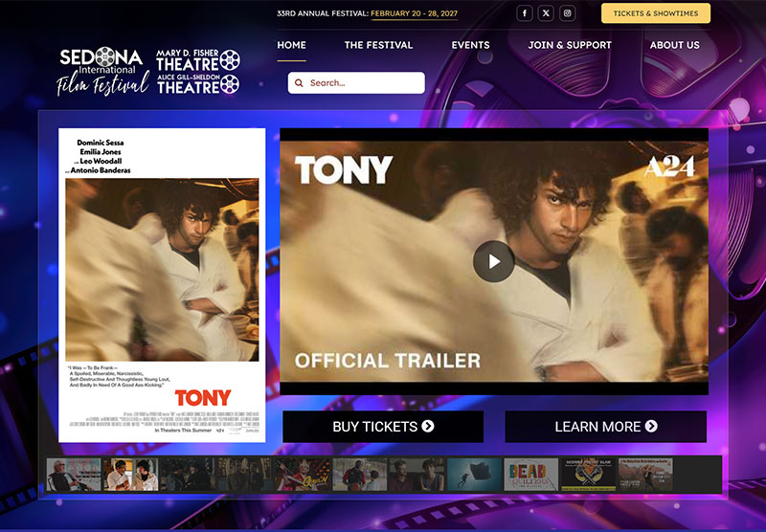Click the Tickets & Showtimes button
Viewport: 766px width, 532px height.
(656, 13)
